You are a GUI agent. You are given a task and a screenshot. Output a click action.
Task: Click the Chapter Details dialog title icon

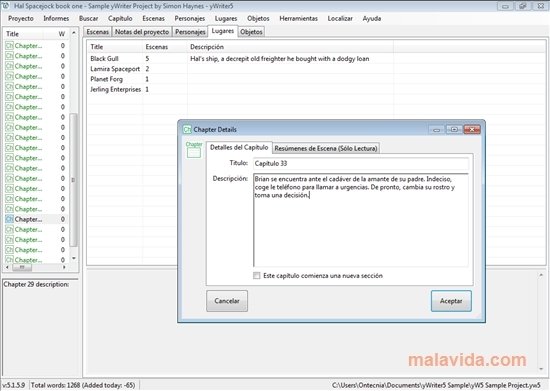(187, 129)
